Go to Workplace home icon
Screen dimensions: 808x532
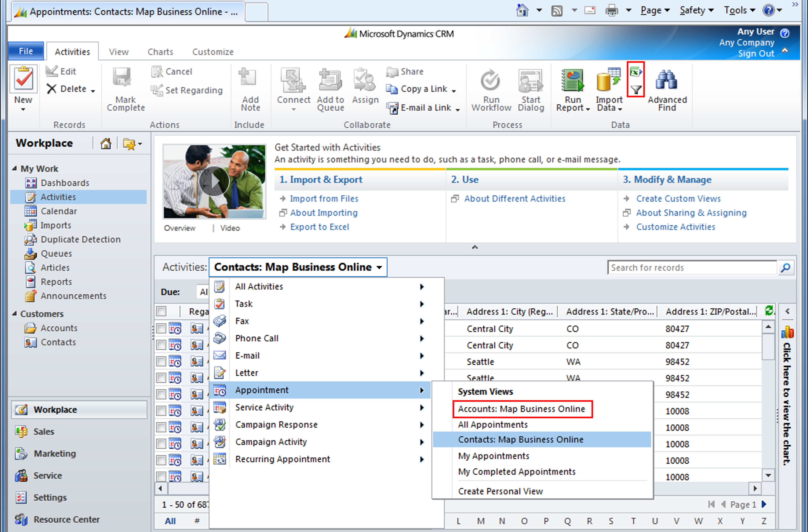106,144
